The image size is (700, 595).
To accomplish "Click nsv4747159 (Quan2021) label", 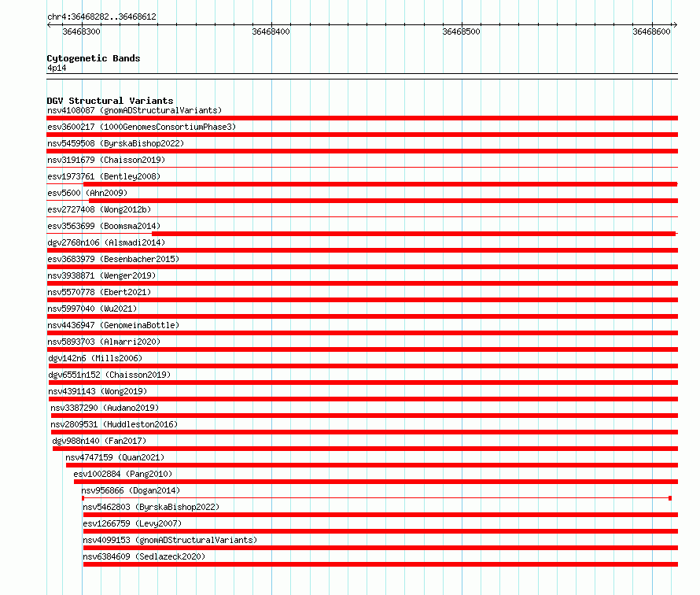I will tap(115, 457).
